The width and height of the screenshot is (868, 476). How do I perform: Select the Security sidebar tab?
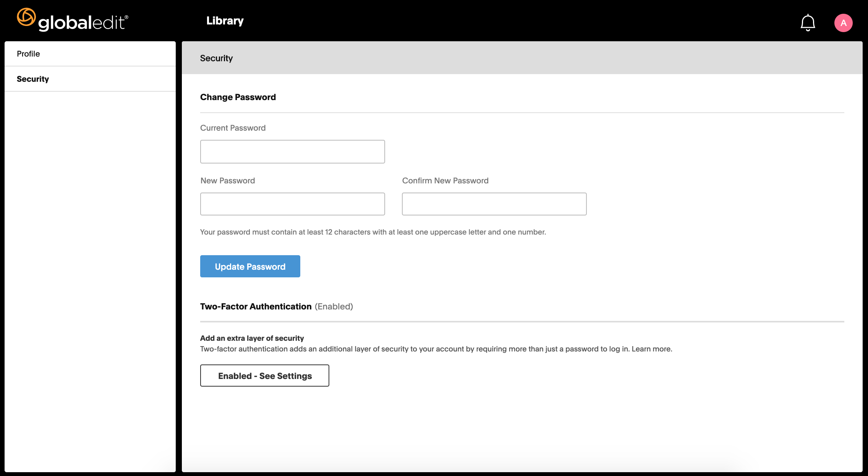[x=90, y=79]
